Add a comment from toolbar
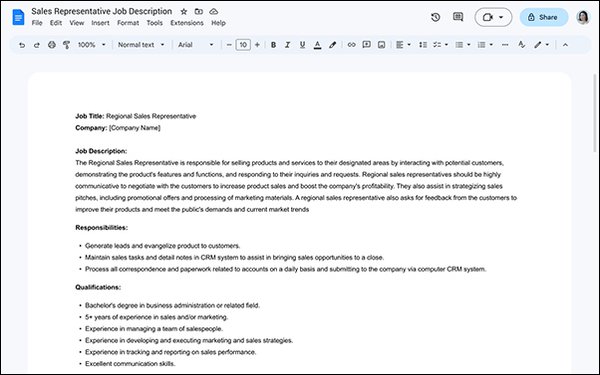This screenshot has width=600, height=375. (366, 44)
